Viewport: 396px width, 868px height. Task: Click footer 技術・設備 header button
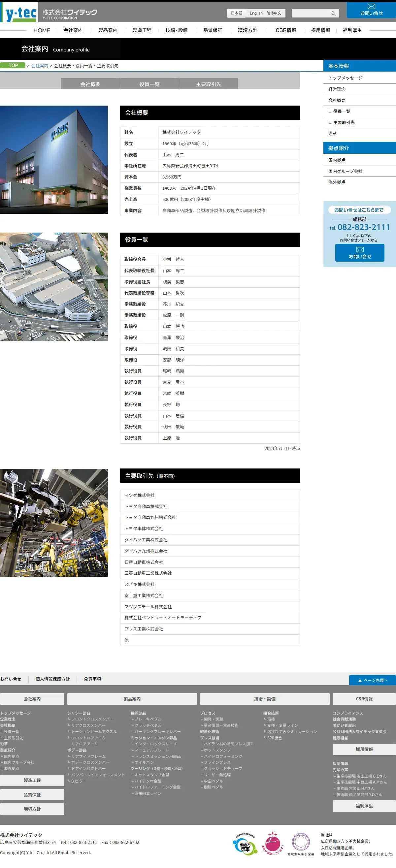pyautogui.click(x=265, y=699)
